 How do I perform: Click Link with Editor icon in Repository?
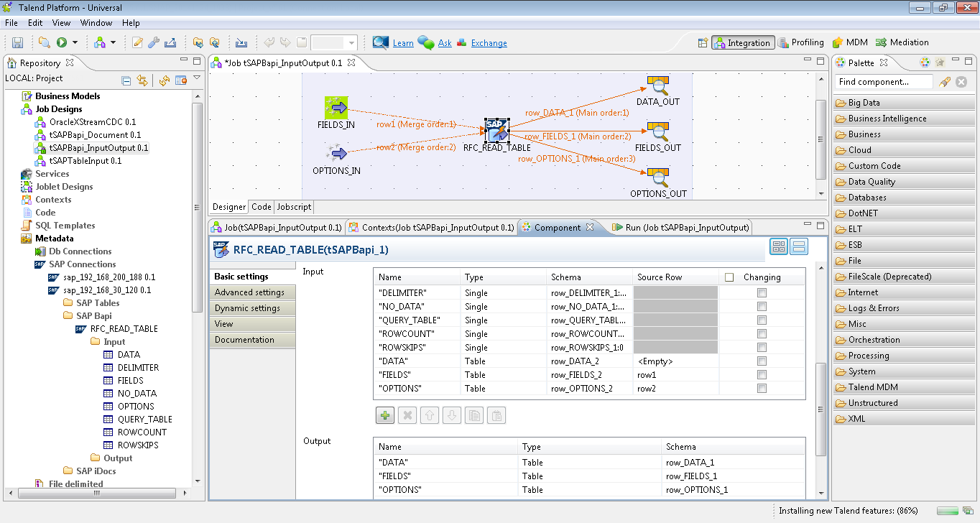click(142, 80)
